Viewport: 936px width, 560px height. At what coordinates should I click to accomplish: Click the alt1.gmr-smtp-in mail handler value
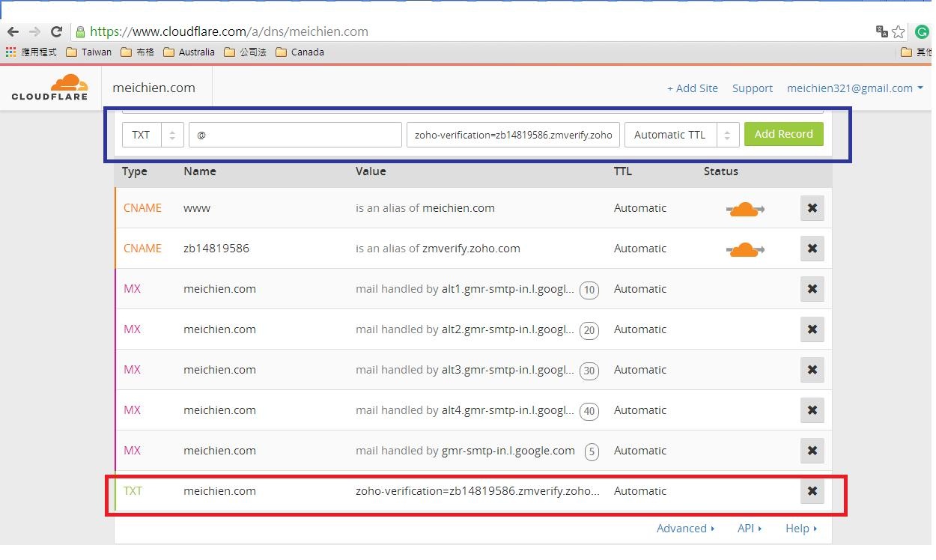coord(507,289)
